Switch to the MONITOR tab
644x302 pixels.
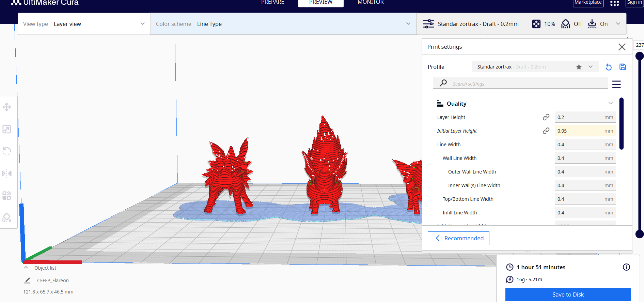(x=371, y=2)
